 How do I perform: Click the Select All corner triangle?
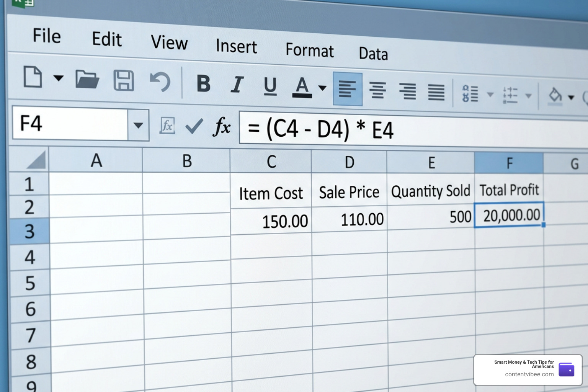point(37,160)
